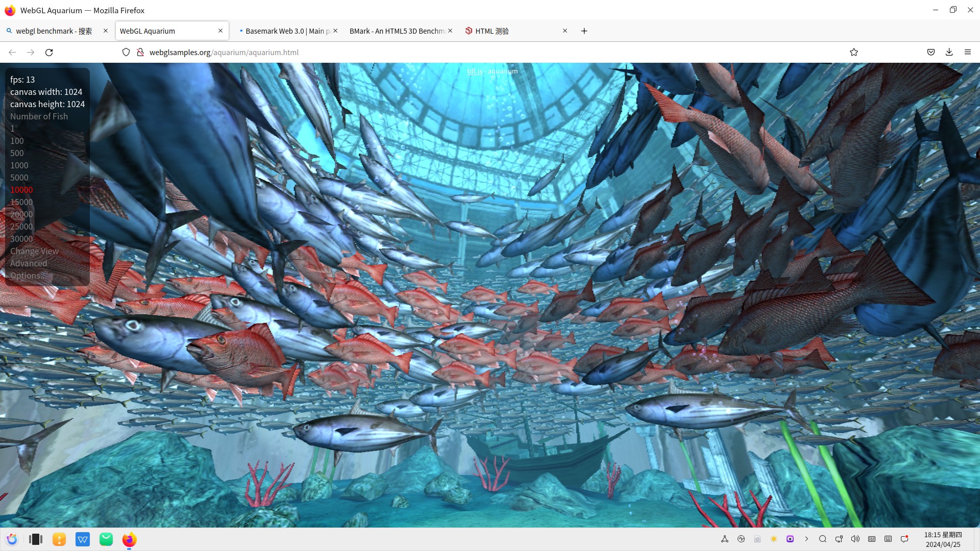980x551 pixels.
Task: Open the volume control in tray
Action: pyautogui.click(x=855, y=539)
